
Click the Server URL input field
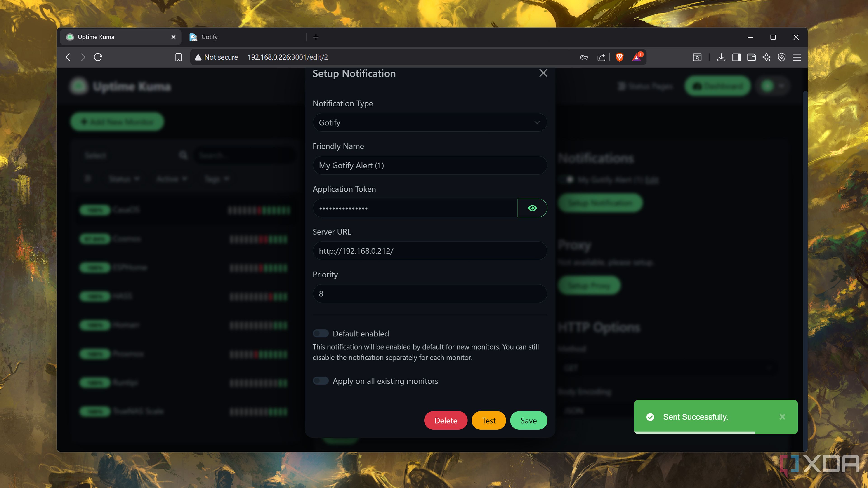tap(429, 251)
